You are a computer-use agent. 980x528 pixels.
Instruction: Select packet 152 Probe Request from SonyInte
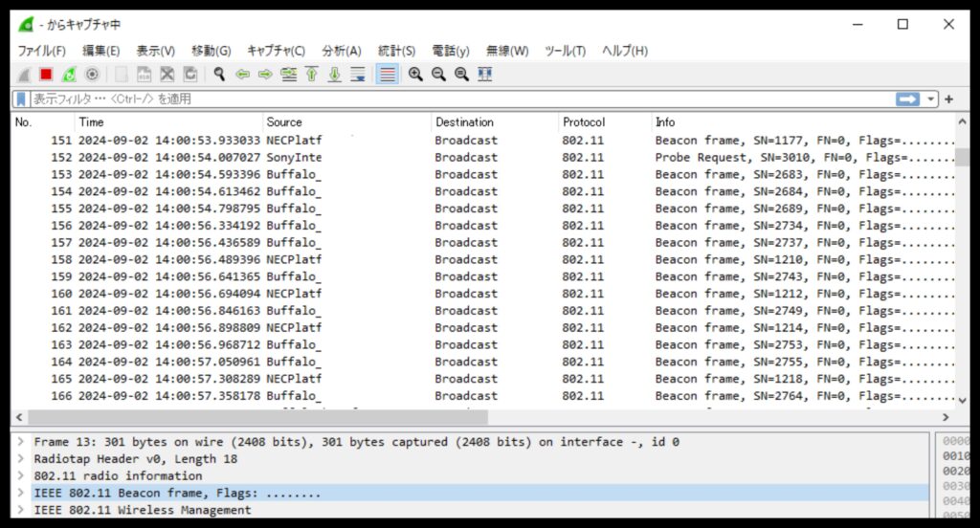point(483,158)
